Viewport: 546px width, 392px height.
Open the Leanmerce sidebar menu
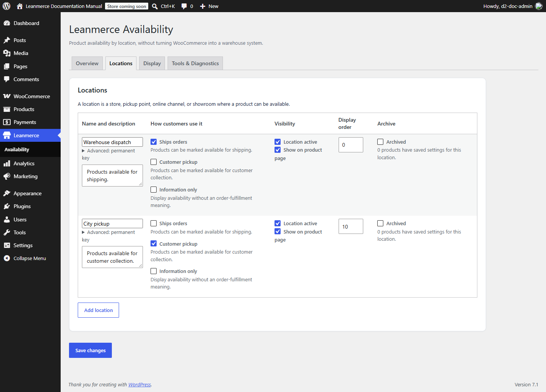point(30,135)
